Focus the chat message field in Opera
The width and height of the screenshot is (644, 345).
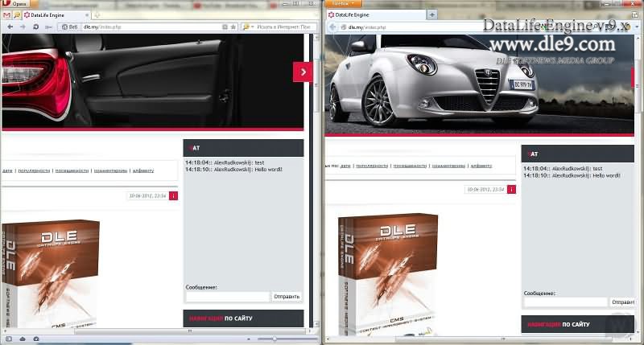pyautogui.click(x=228, y=297)
